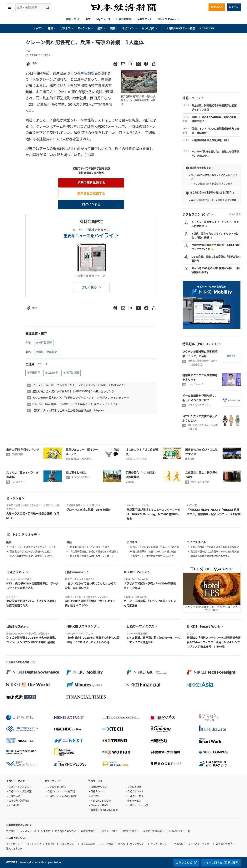Viewport: 247px width, 868px height.
Task: Open the FINANCIAL TIMES logo link
Action: pos(86,697)
